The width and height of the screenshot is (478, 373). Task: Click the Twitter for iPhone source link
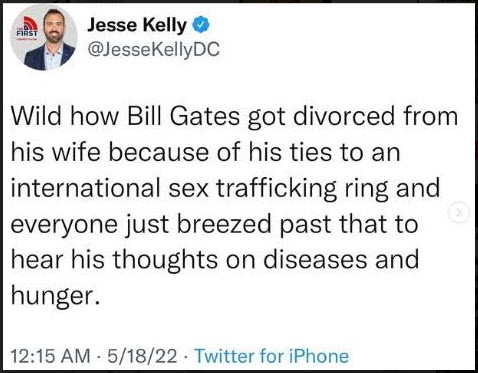[x=271, y=356]
